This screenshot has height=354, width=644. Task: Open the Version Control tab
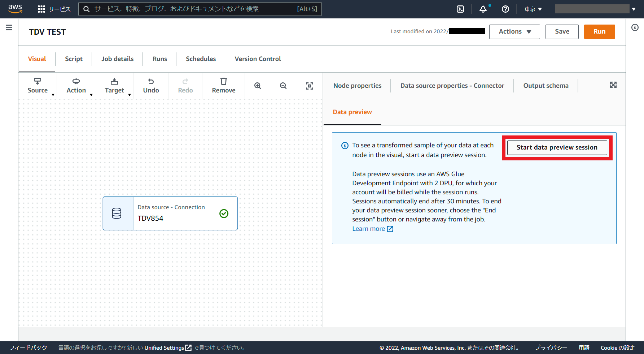[x=258, y=59]
